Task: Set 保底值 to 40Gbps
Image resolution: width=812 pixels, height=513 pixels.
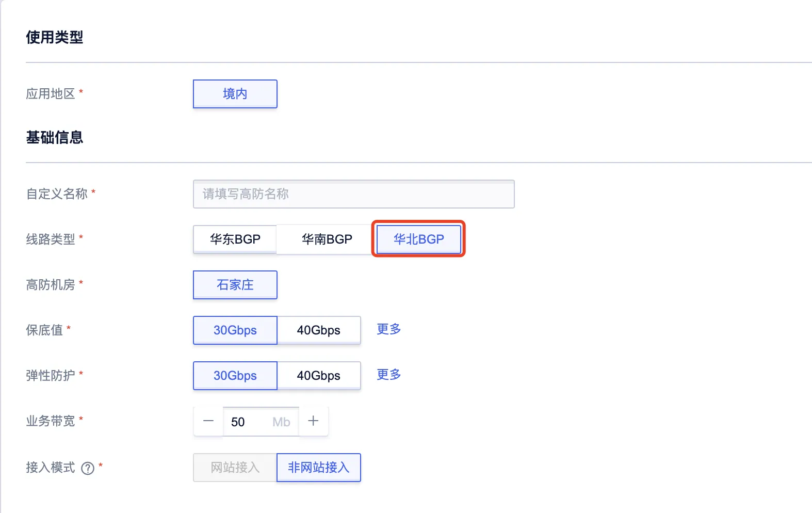Action: click(319, 330)
